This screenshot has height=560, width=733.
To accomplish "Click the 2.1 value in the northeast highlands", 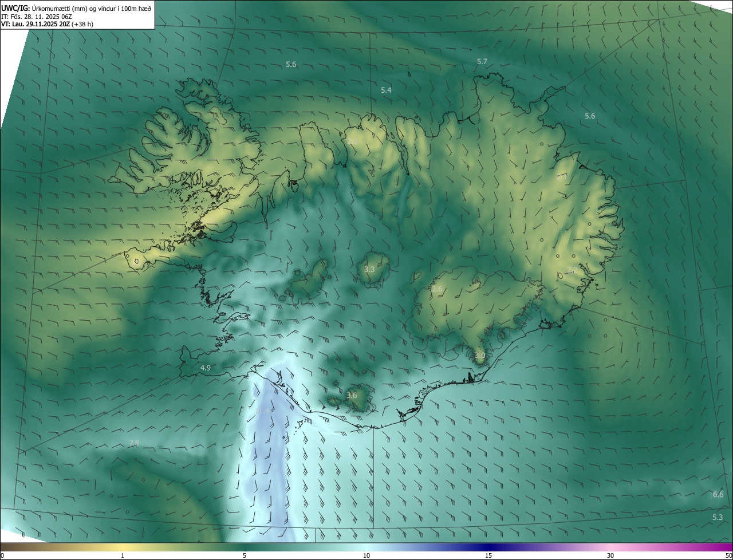I will tap(562, 177).
